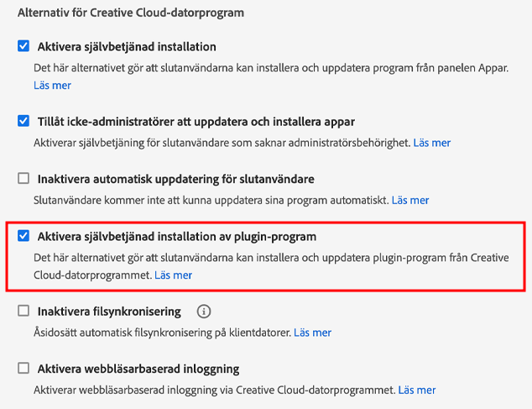
Task: Uncheck Tillåt icke-administratörer att uppdatera checkbox
Action: 23,121
